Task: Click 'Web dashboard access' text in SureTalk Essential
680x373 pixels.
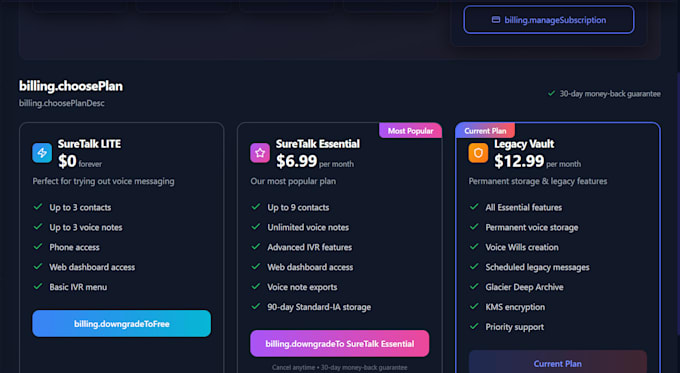Action: click(x=310, y=267)
